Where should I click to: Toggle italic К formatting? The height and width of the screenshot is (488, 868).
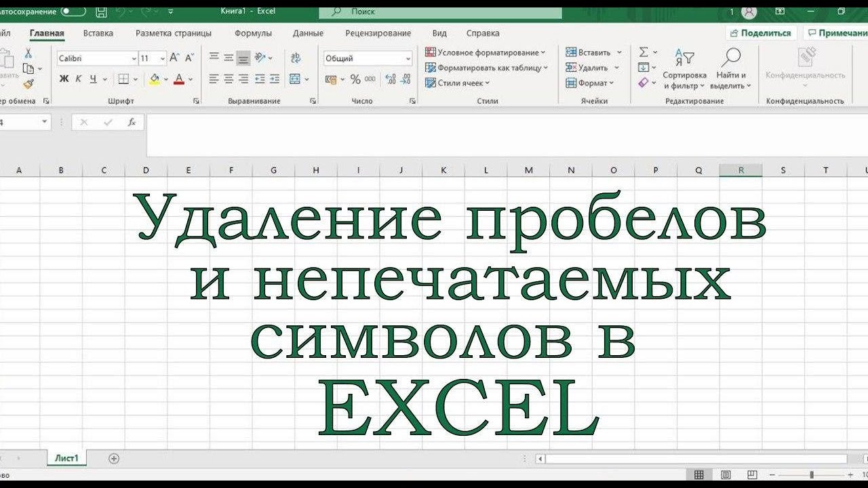pyautogui.click(x=78, y=79)
